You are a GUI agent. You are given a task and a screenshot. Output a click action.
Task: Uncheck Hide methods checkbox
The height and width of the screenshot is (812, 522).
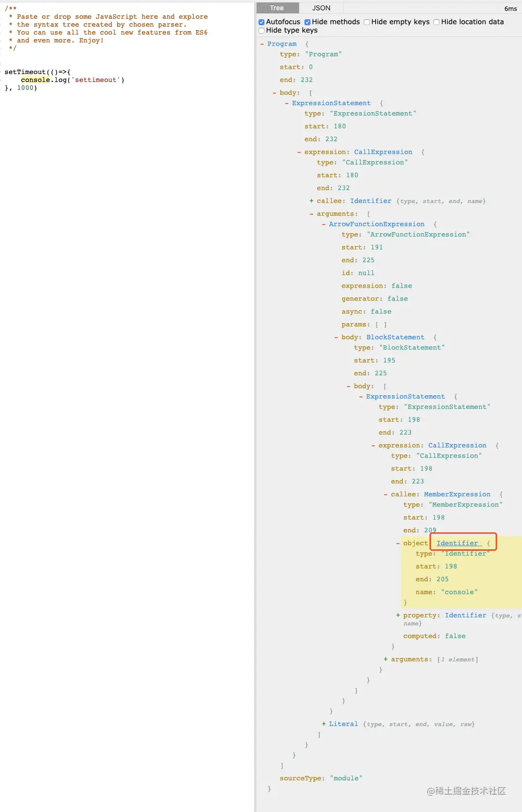pyautogui.click(x=307, y=22)
